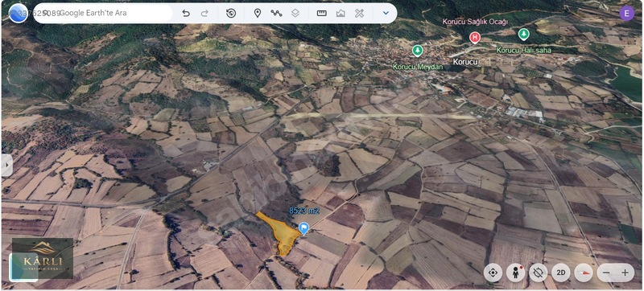Open historical imagery clock icon
Viewport: 644px width, 291px height.
click(x=231, y=13)
